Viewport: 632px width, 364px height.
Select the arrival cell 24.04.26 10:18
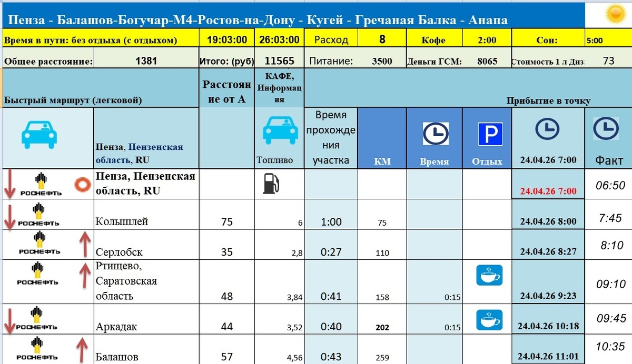pos(548,319)
